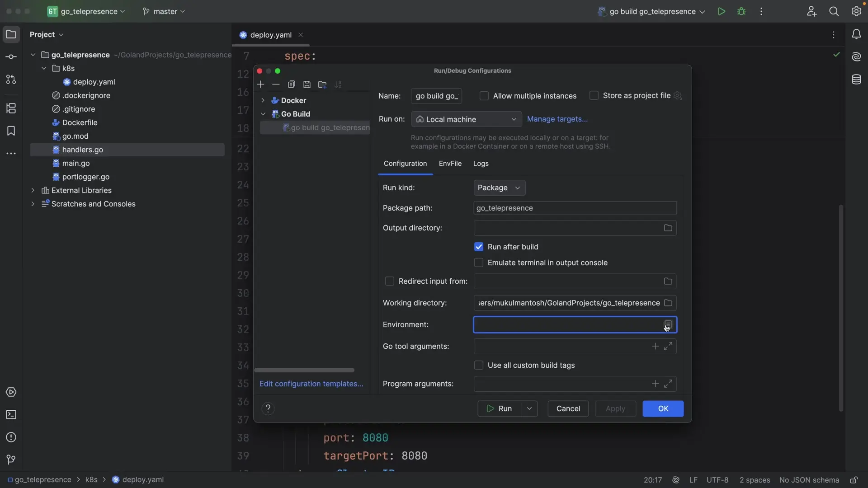Screen dimensions: 868x488
Task: Open more run actions menu
Action: 761,12
